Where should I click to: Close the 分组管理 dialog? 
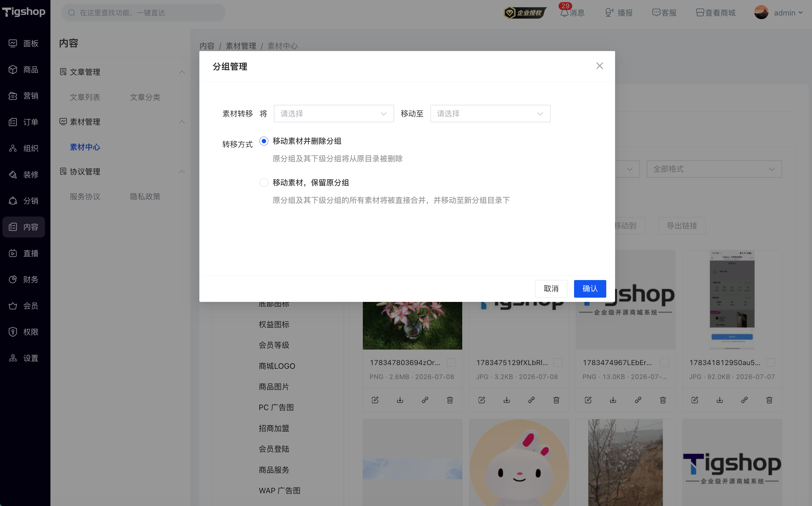599,66
